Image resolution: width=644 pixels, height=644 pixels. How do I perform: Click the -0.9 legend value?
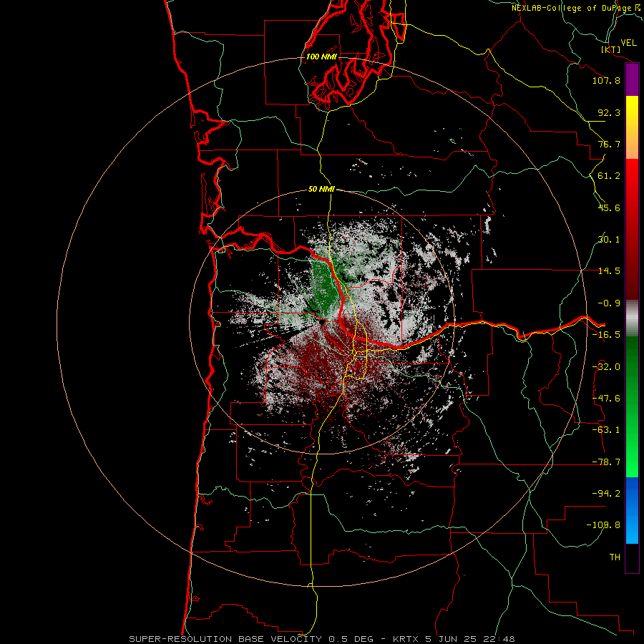click(609, 303)
